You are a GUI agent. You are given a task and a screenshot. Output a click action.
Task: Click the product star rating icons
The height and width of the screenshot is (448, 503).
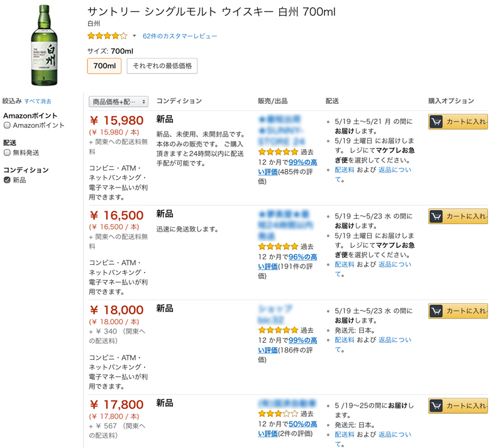pos(107,36)
